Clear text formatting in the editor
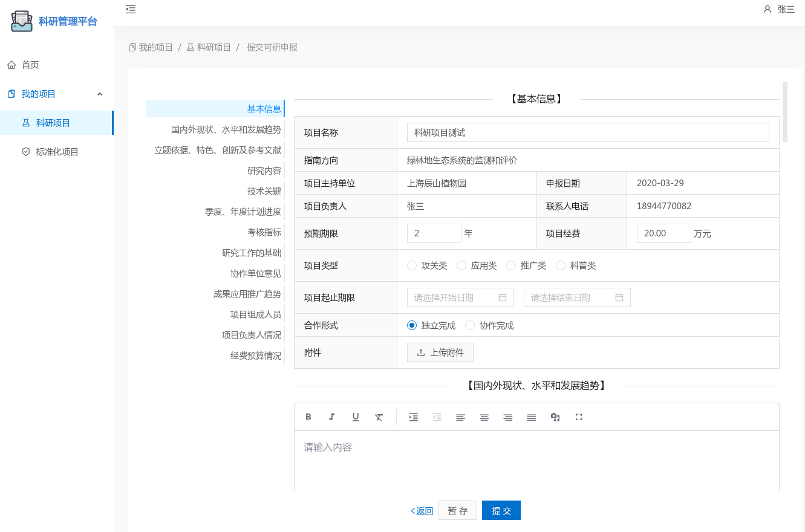 [x=379, y=417]
